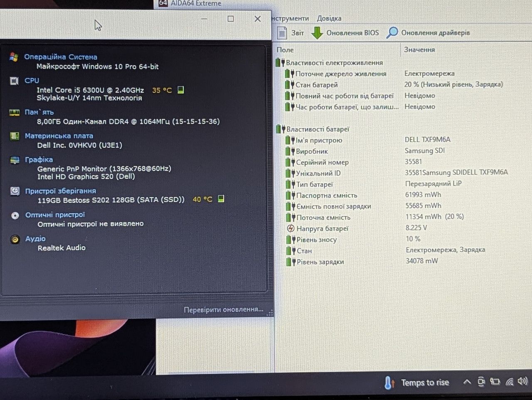The height and width of the screenshot is (400, 532).
Task: Click the Оновлення BIOS green arrow icon
Action: 317,32
